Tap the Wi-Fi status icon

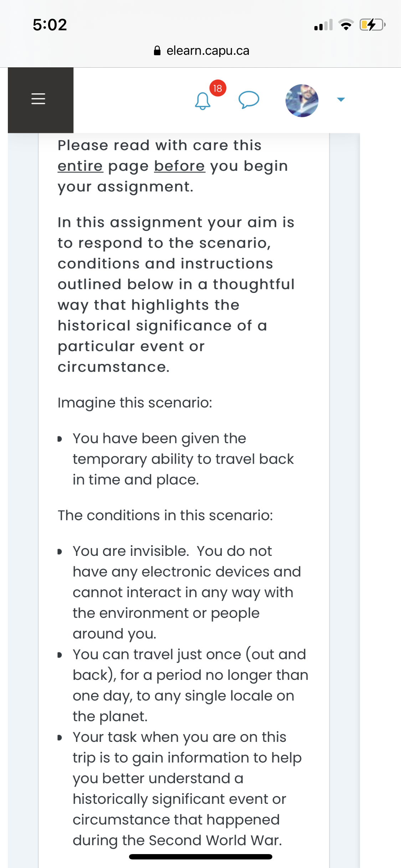pyautogui.click(x=346, y=25)
